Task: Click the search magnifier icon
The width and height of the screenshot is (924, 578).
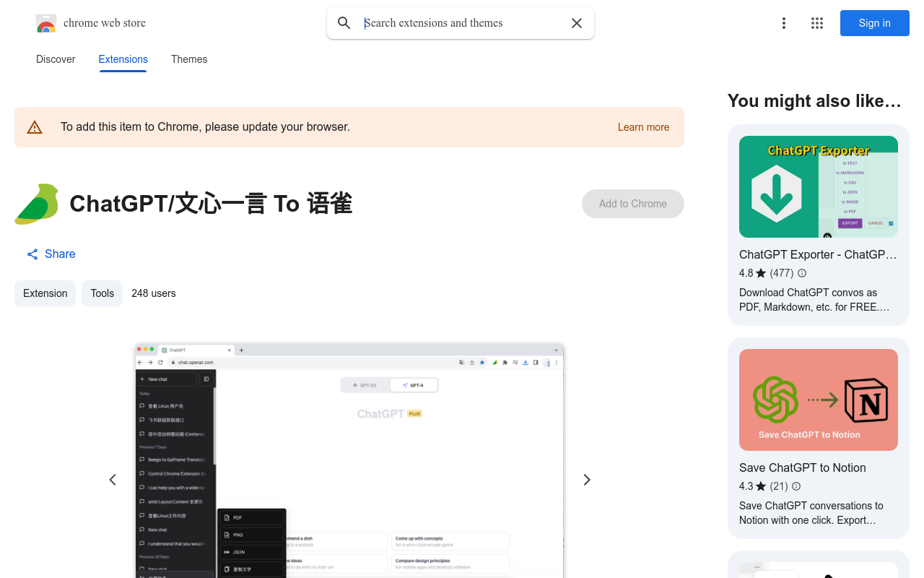Action: (x=344, y=23)
